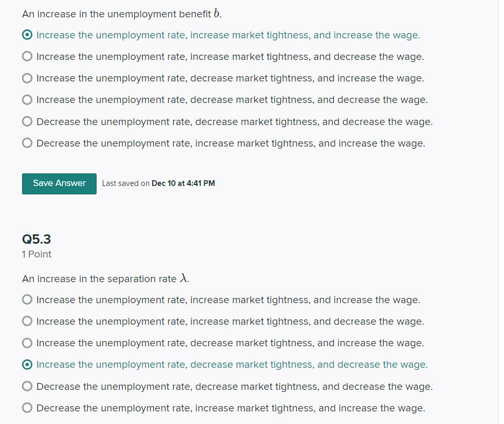Screen dimensions: 504x424
Task: Pick 'Decrease unemployment rate, decrease tightness, decrease wage' in Q5.3
Action: (27, 386)
